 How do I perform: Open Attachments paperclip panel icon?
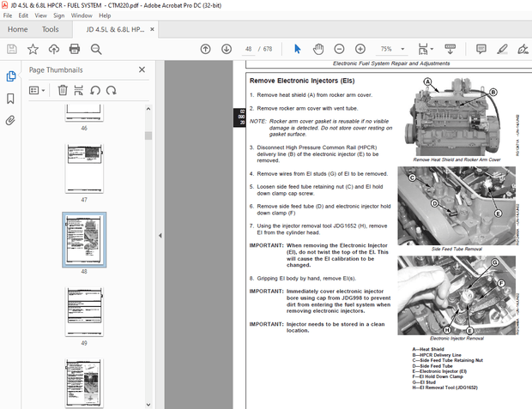tap(10, 120)
